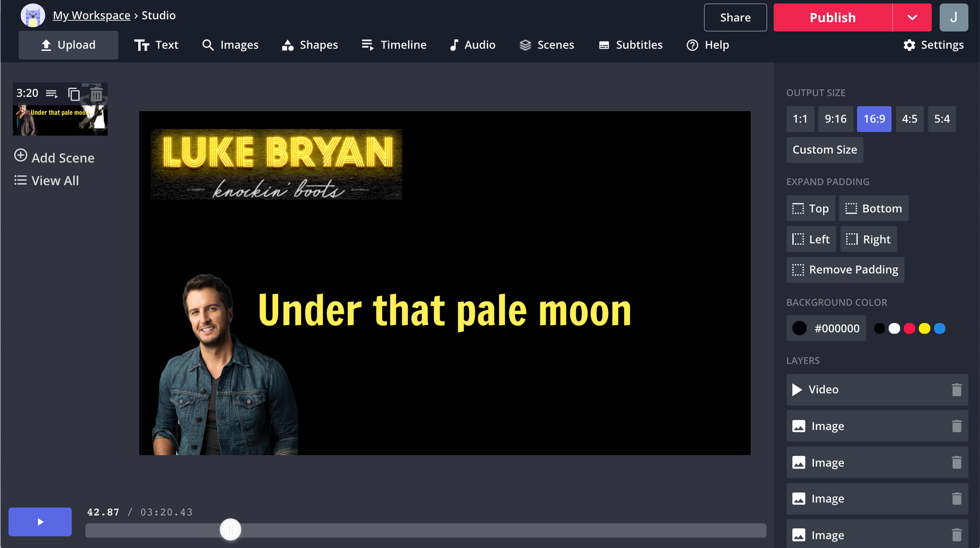Image resolution: width=980 pixels, height=548 pixels.
Task: Open scene timeline via the lines icon
Action: (x=51, y=94)
